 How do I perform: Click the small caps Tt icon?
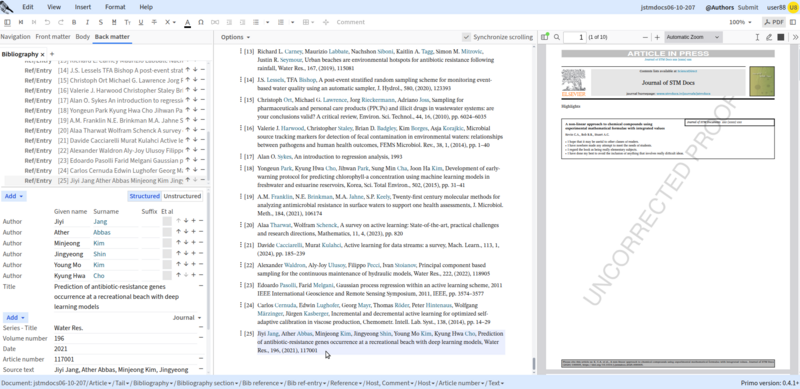[x=128, y=22]
